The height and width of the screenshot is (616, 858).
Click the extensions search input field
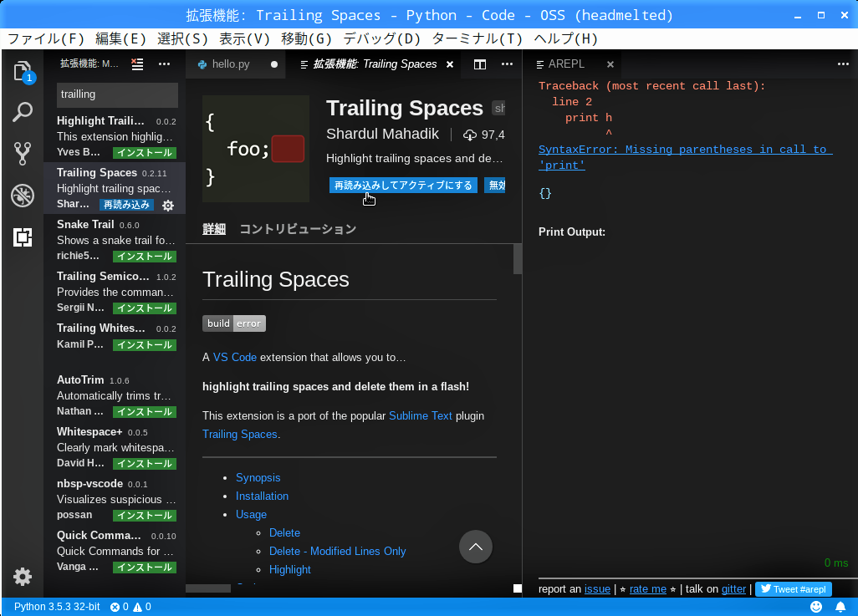click(x=117, y=94)
